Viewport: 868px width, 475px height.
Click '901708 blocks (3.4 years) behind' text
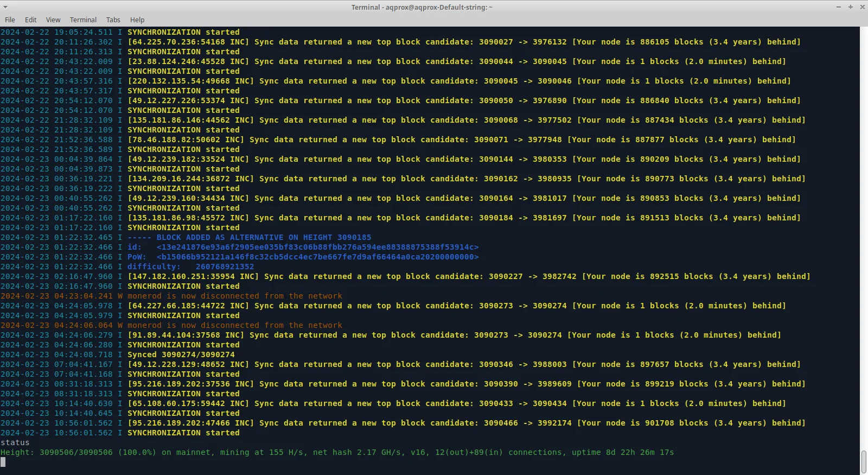(x=723, y=423)
